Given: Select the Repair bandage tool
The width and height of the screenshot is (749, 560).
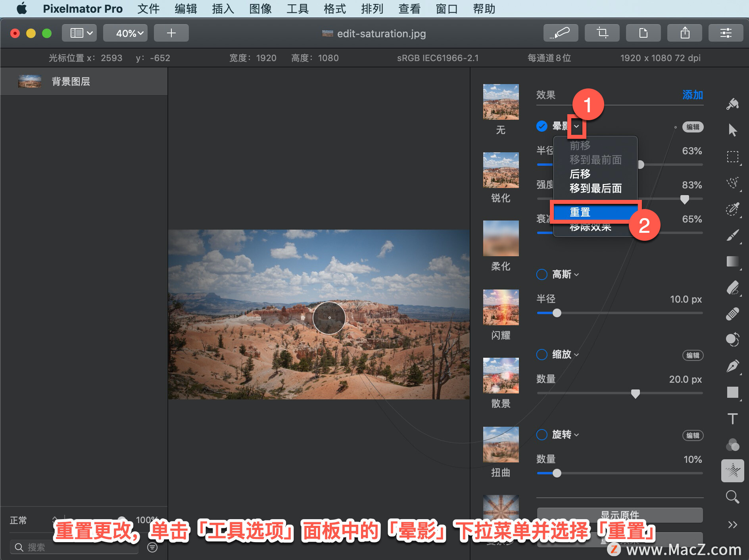Looking at the screenshot, I should (732, 314).
